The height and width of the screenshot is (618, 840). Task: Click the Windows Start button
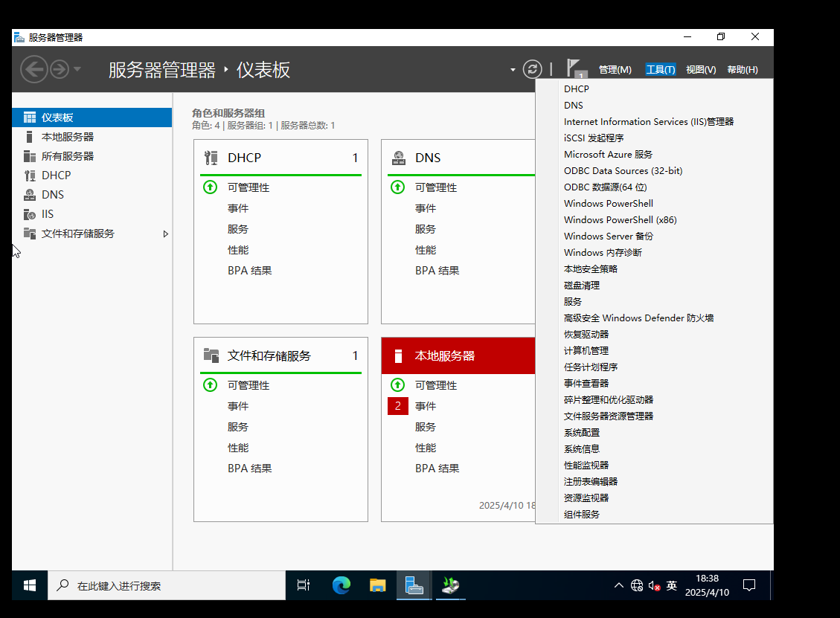(30, 585)
